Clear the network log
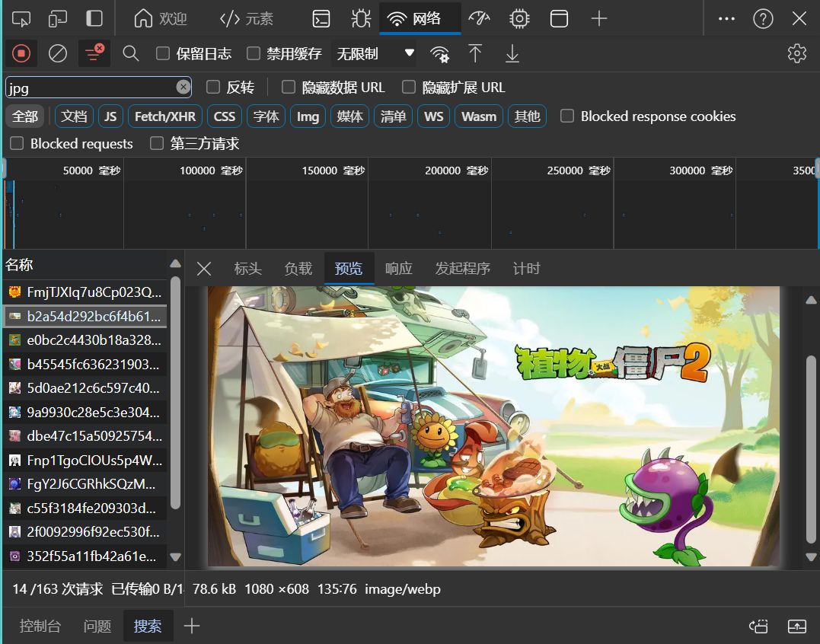The height and width of the screenshot is (644, 820). [58, 53]
